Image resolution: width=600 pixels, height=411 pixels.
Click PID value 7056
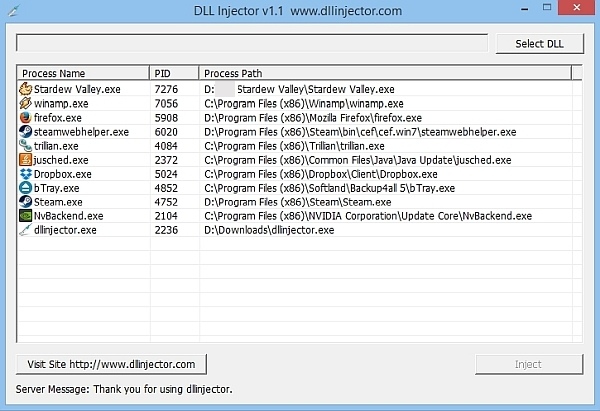click(166, 104)
